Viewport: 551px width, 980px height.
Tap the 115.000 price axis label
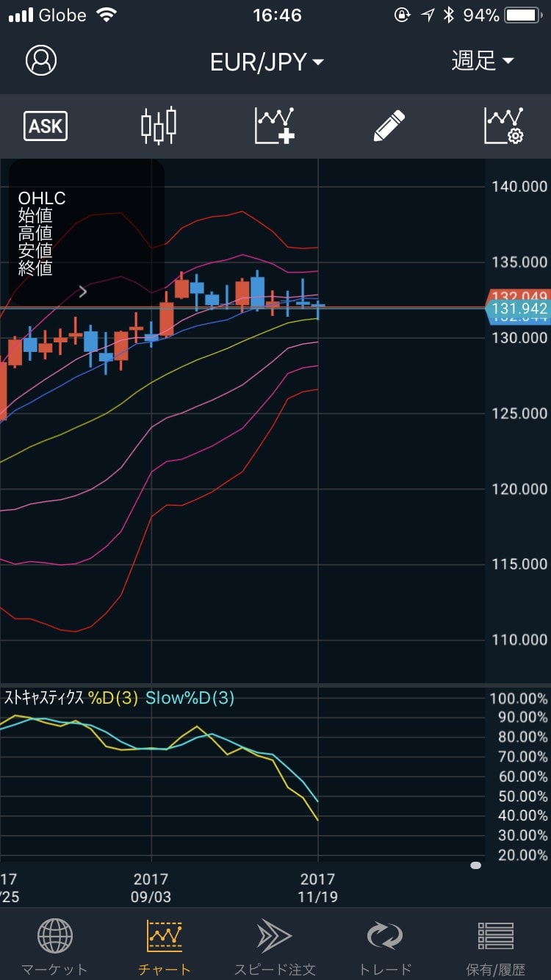pyautogui.click(x=519, y=564)
